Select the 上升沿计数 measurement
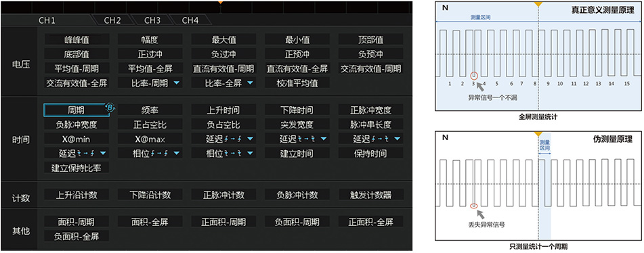This screenshot has width=644, height=253. point(77,195)
